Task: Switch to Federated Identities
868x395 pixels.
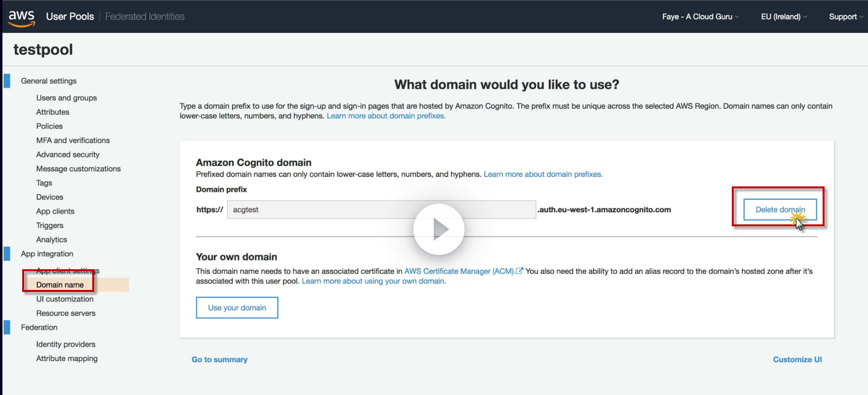Action: click(145, 17)
